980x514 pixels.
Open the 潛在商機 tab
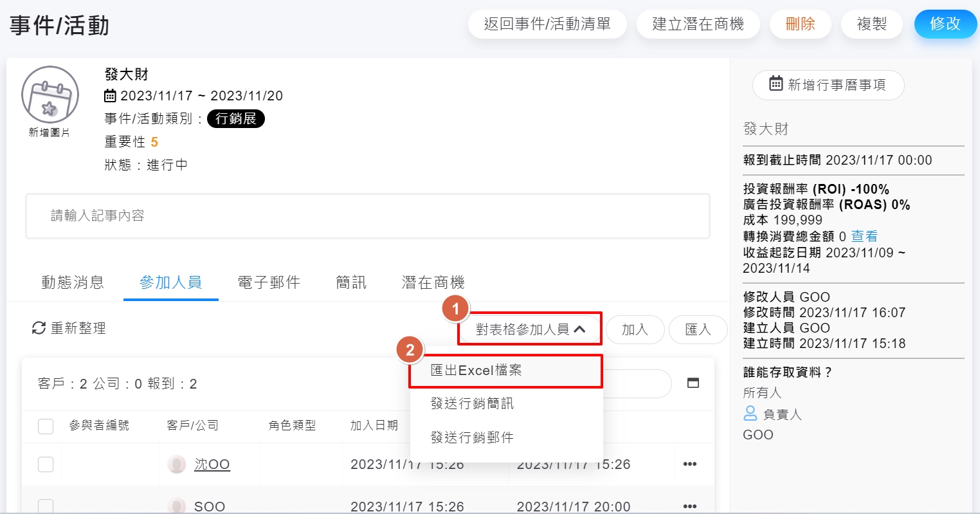click(433, 282)
